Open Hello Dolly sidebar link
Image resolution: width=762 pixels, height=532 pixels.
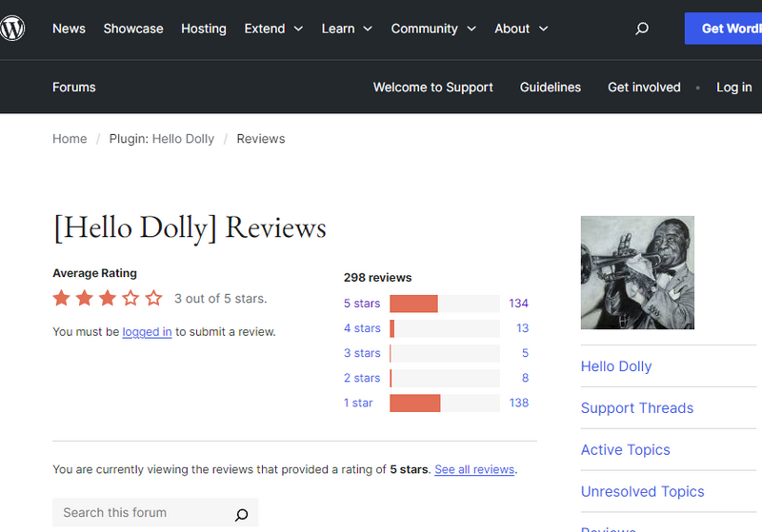(x=616, y=366)
